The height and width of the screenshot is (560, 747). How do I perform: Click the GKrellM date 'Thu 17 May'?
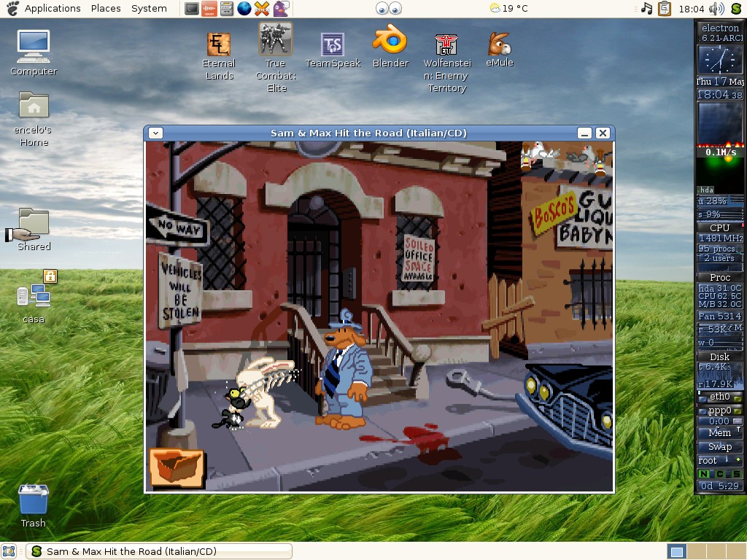[720, 82]
